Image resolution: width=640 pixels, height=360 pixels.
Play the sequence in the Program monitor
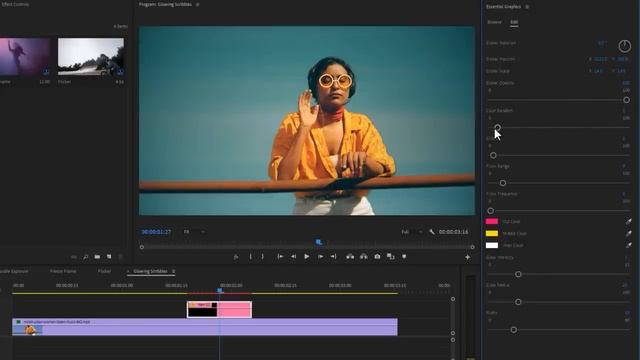(307, 257)
